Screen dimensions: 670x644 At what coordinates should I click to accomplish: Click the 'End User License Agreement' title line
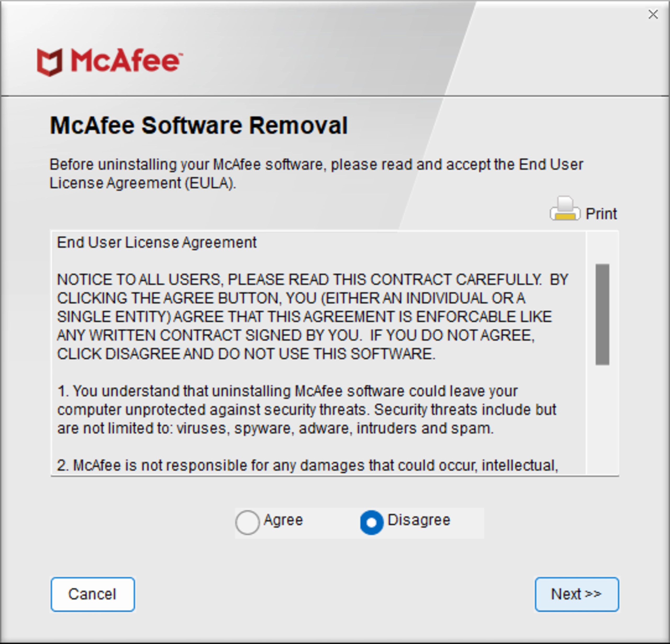point(157,243)
